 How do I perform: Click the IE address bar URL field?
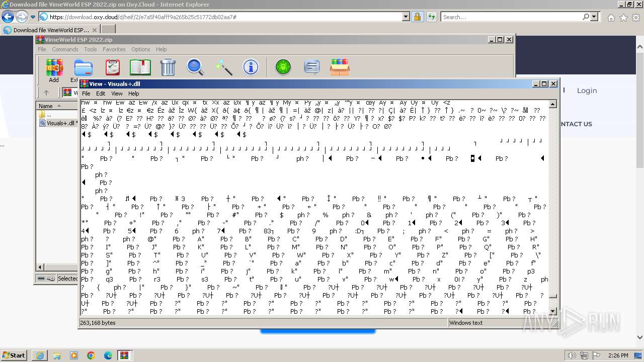tap(225, 17)
